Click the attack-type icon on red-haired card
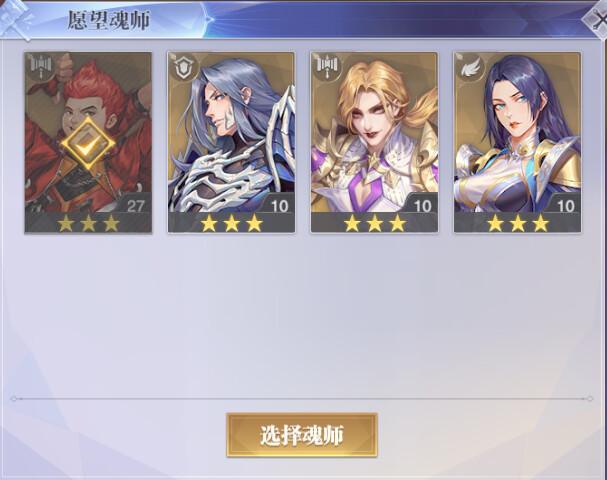607x480 pixels. click(x=41, y=67)
